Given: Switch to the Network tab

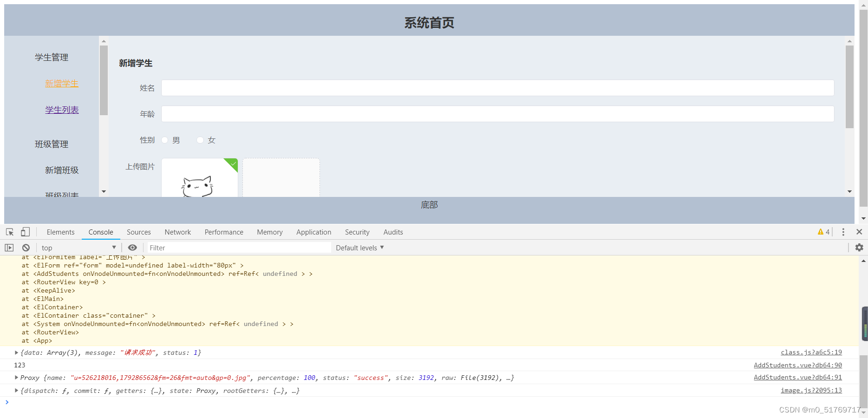Looking at the screenshot, I should point(178,232).
